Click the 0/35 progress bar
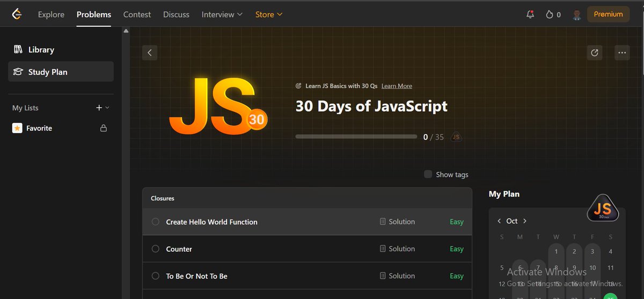The width and height of the screenshot is (644, 299). pyautogui.click(x=356, y=137)
